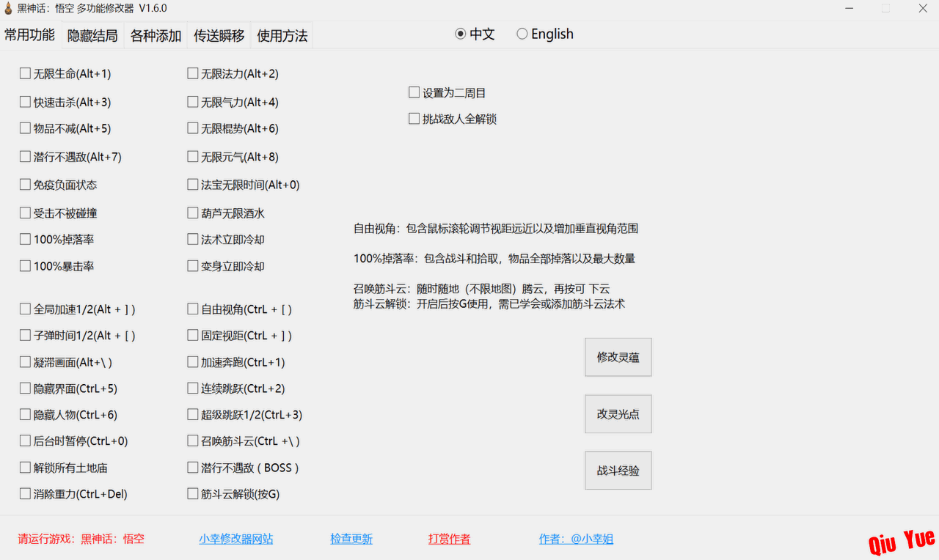Toggle 无限气力(Alt+4) checkbox

click(x=193, y=102)
